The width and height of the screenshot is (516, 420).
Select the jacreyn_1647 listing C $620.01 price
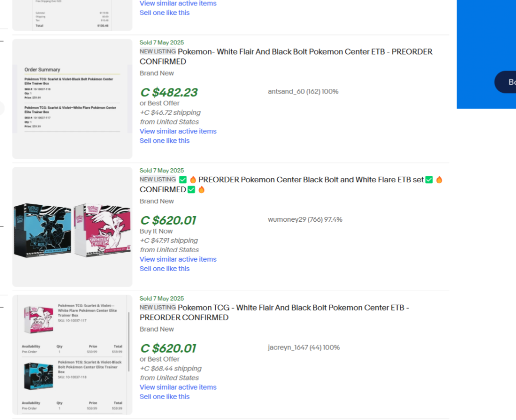click(168, 348)
